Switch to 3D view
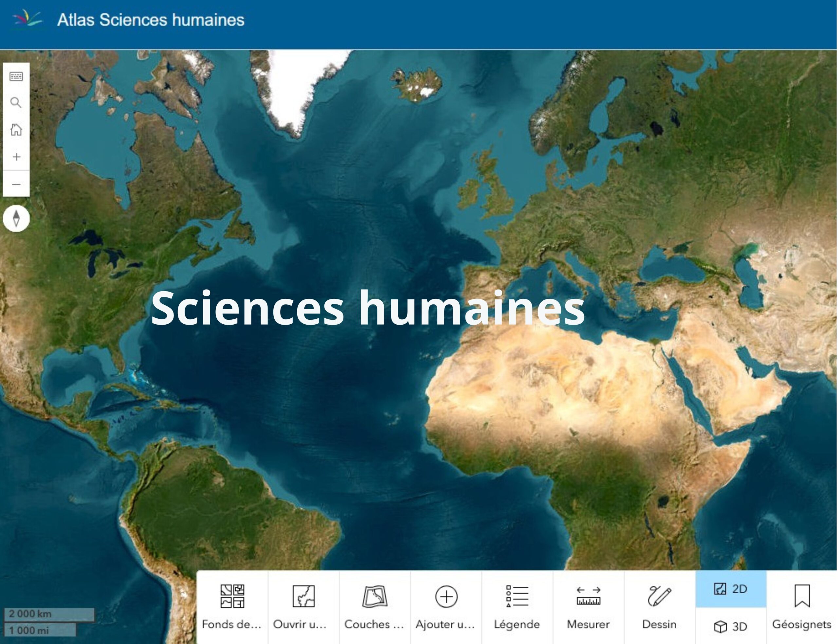Viewport: 838px width, 644px height. [731, 626]
